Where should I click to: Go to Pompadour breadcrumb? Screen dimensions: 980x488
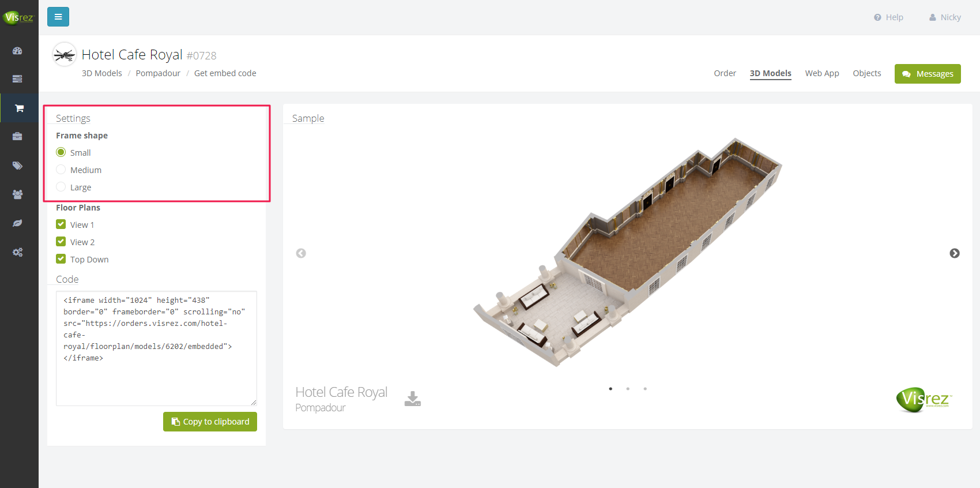pyautogui.click(x=158, y=73)
